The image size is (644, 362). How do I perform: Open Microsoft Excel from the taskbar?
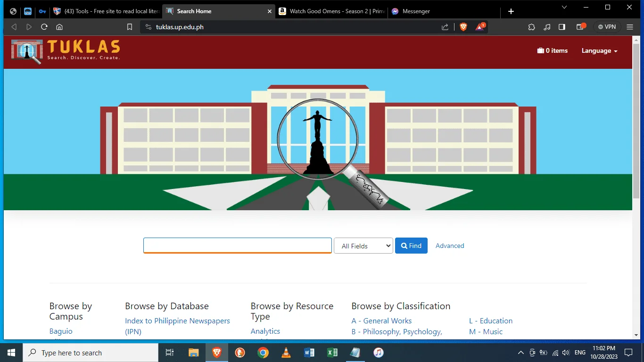[x=332, y=353]
